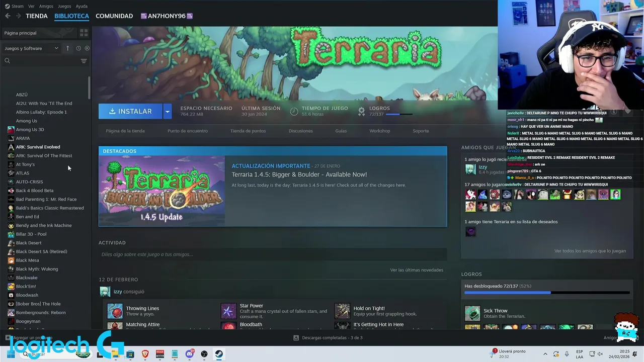Image resolution: width=644 pixels, height=362 pixels.
Task: Click the Black Myth: Wukong game icon
Action: click(x=11, y=269)
